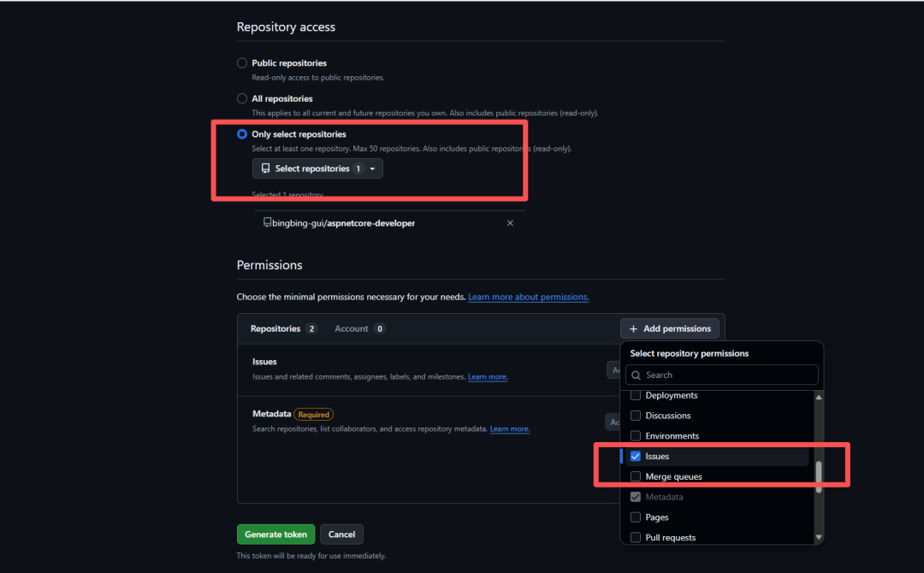Uncheck the Issues permission
Screen dimensions: 924x573
(x=636, y=456)
